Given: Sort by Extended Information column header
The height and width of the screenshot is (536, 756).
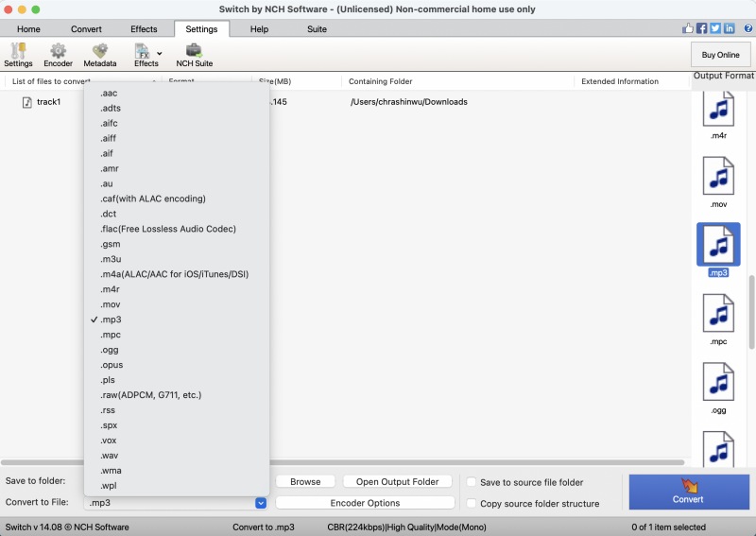Looking at the screenshot, I should tap(631, 81).
